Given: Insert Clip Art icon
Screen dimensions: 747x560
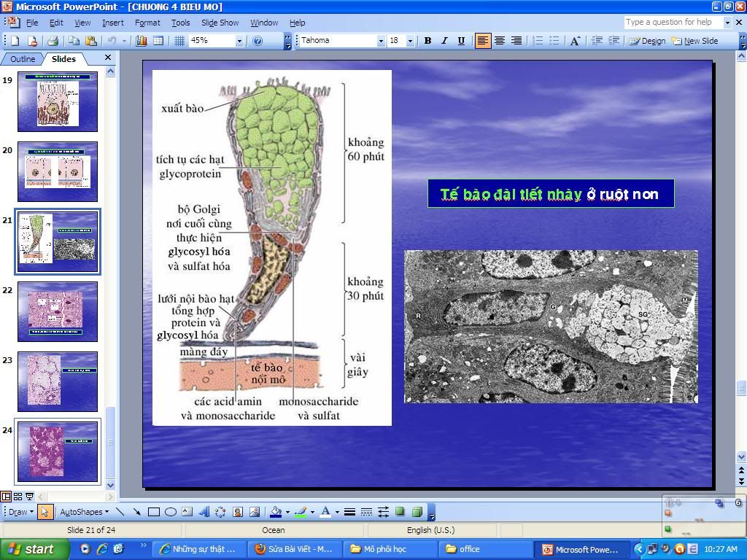Looking at the screenshot, I should (238, 512).
